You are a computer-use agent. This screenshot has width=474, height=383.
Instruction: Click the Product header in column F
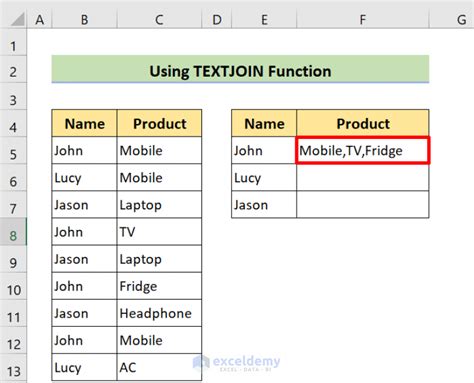point(363,123)
